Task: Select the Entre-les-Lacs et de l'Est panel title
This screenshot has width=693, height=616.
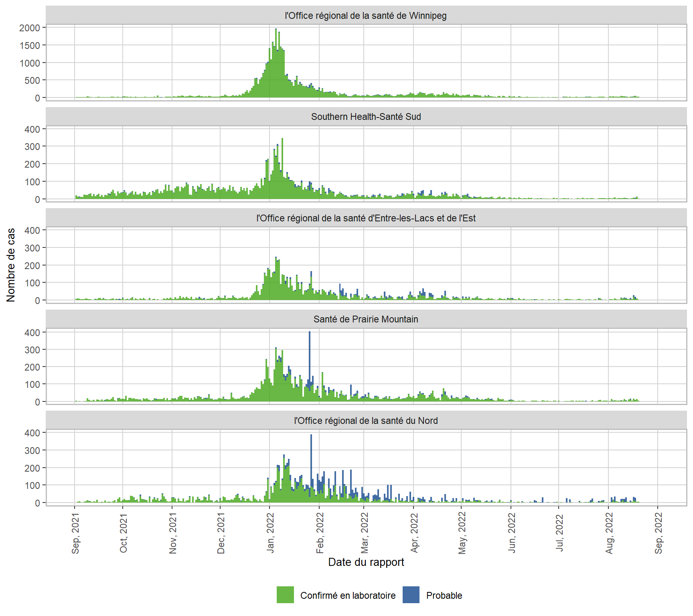Action: pyautogui.click(x=366, y=218)
